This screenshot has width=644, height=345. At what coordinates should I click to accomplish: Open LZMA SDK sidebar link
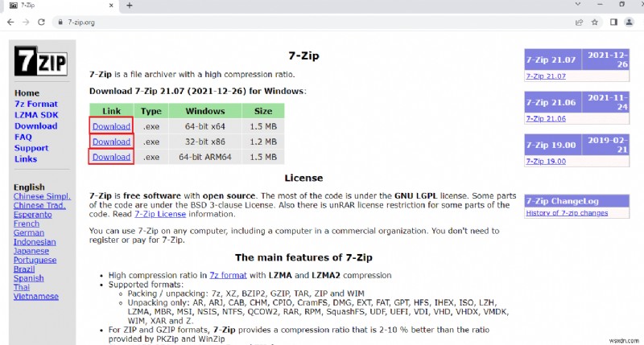[36, 115]
